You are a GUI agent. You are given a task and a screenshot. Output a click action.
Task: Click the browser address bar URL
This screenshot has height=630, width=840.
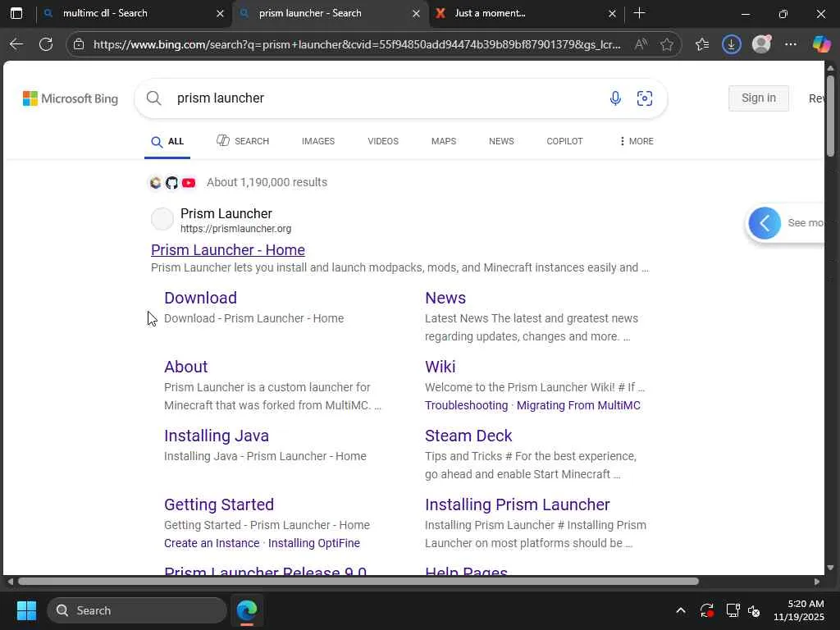pos(357,44)
